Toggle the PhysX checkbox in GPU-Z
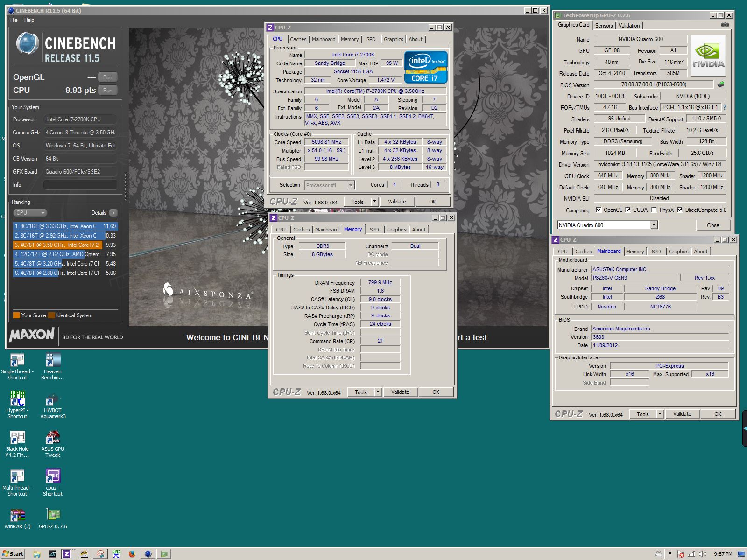This screenshot has width=747, height=560. (x=654, y=210)
